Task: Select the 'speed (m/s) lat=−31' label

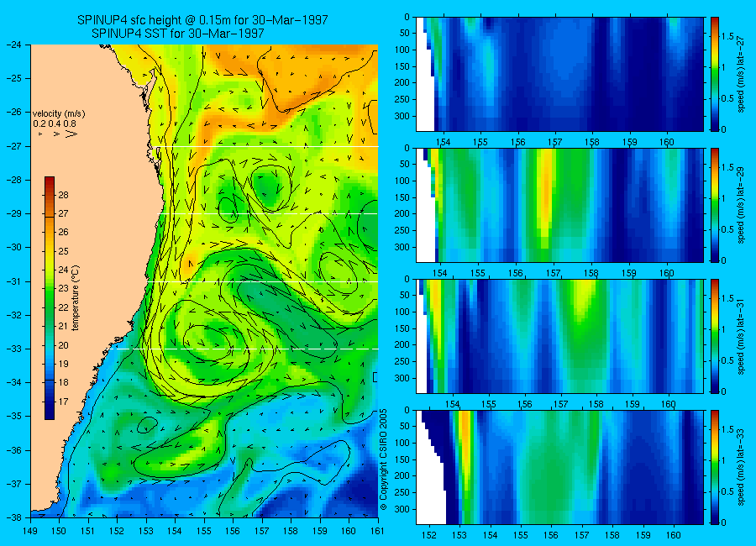Action: (741, 336)
